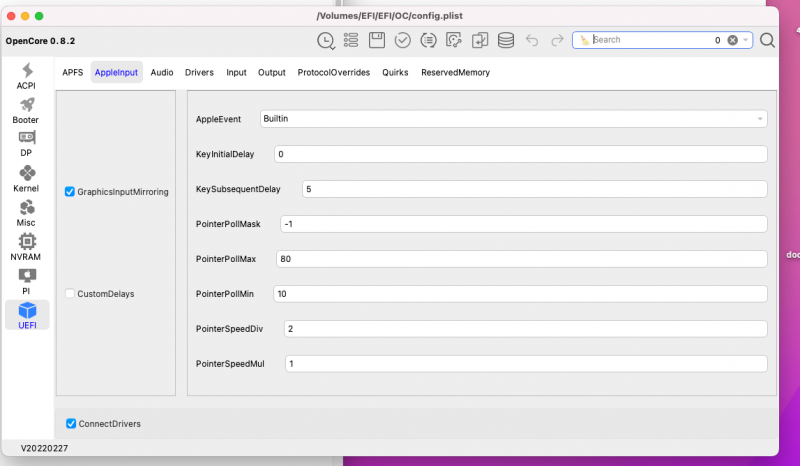Click the PointerSpeedMul value field

[526, 364]
